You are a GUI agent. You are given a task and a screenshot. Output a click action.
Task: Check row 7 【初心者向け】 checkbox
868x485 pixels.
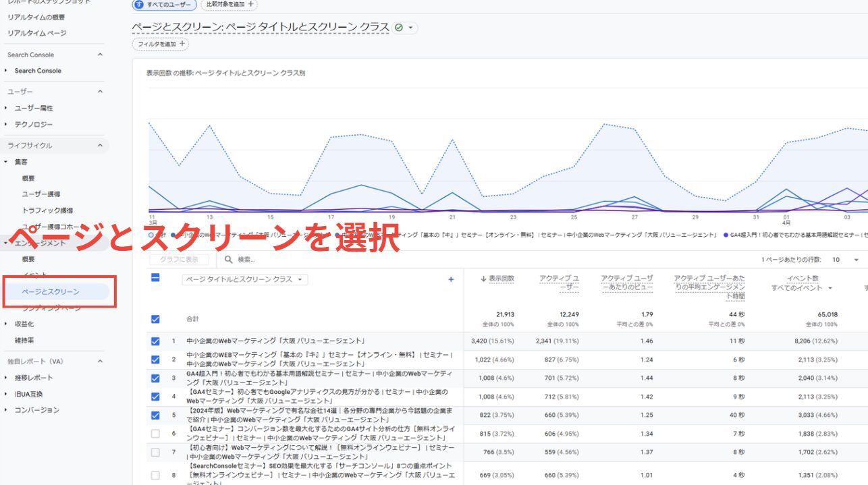coord(155,452)
